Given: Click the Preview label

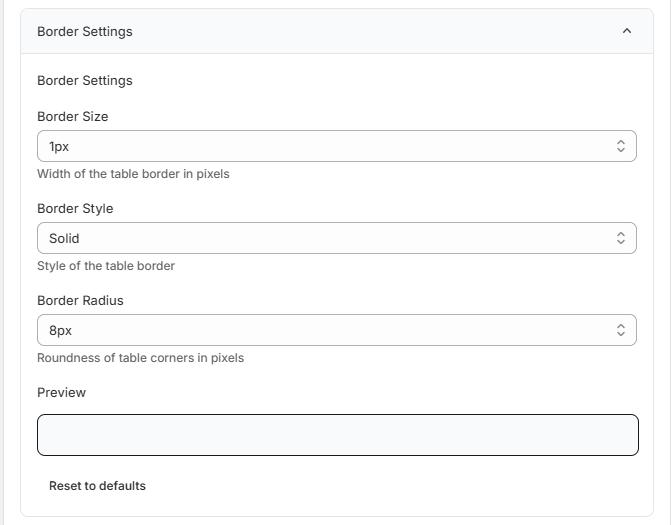Looking at the screenshot, I should tap(62, 392).
